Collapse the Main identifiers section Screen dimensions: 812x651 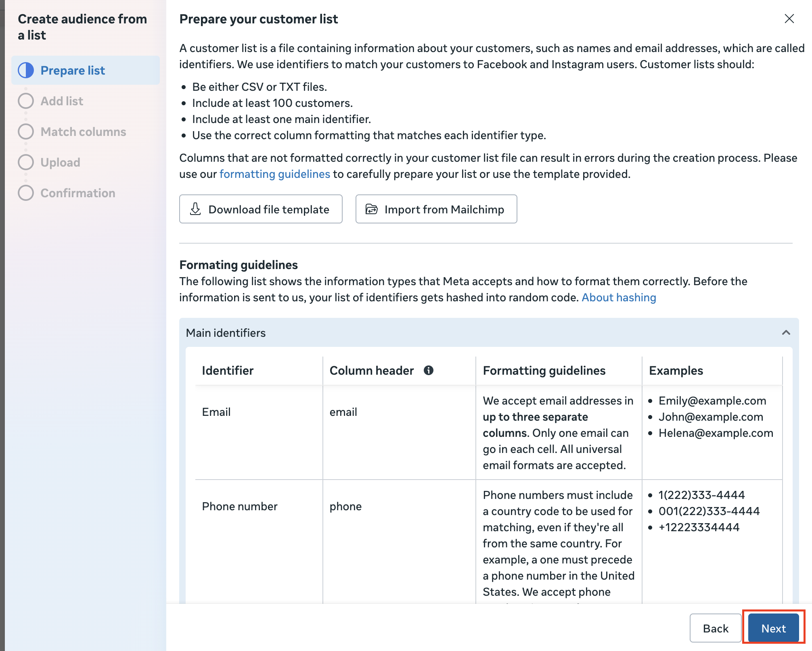pos(786,333)
